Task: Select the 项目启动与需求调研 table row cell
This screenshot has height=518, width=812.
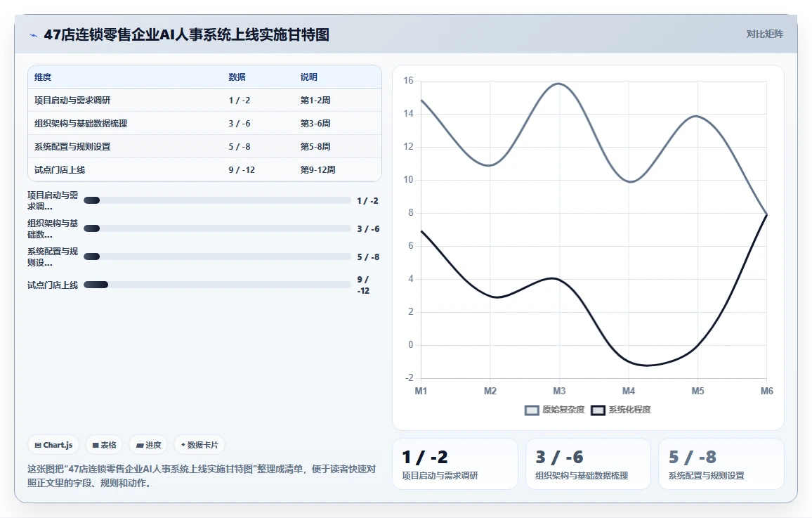Action: (x=72, y=101)
